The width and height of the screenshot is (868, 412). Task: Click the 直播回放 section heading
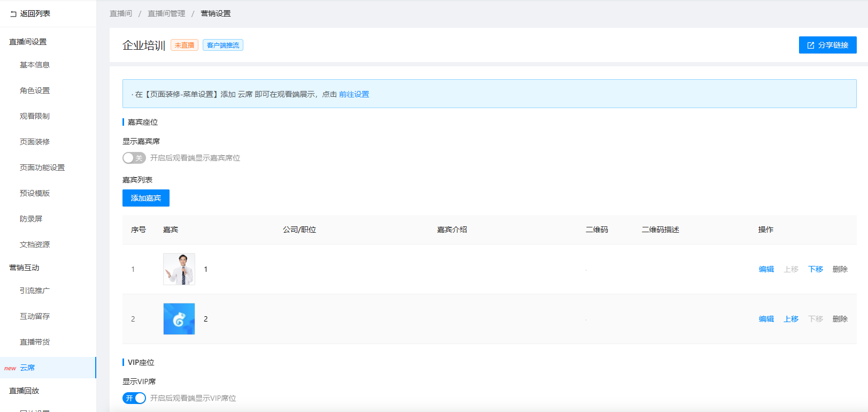point(24,391)
